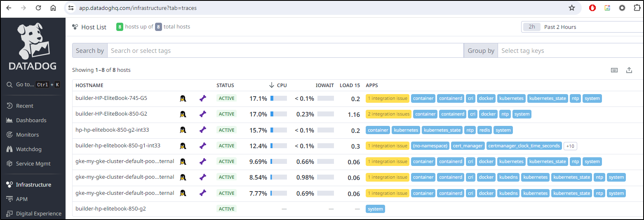Click the Service Mgmt icon
The height and width of the screenshot is (220, 644).
click(9, 163)
